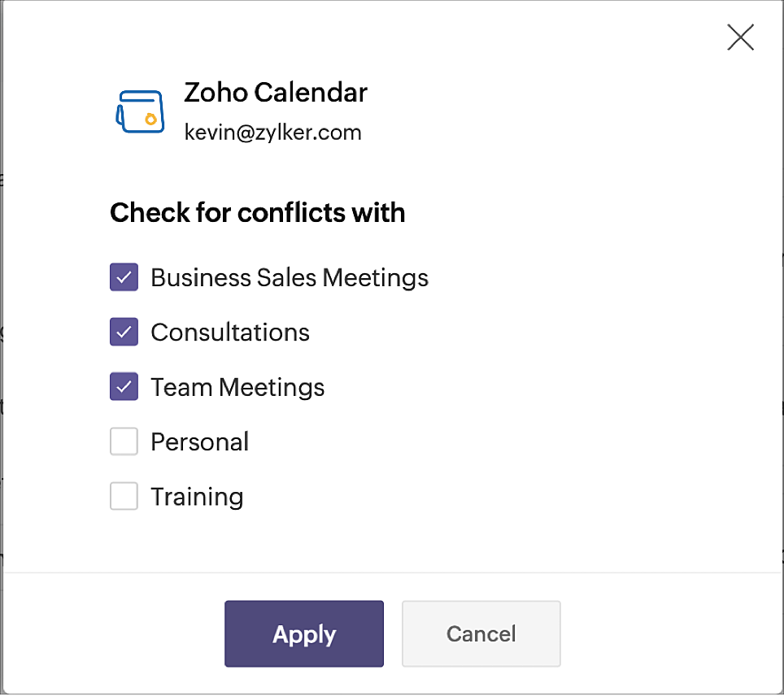Image resolution: width=784 pixels, height=696 pixels.
Task: Select the kevin@zylker.com account email
Action: pos(272,133)
